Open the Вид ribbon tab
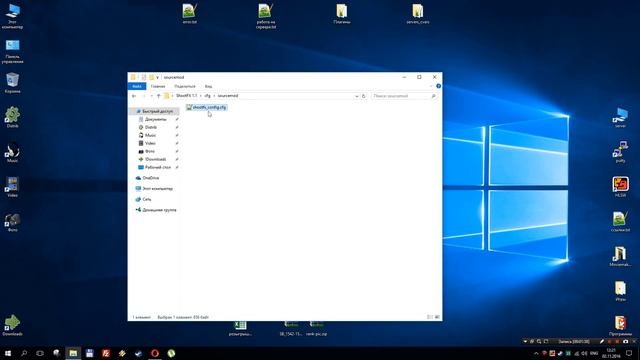The image size is (640, 360). pos(208,86)
